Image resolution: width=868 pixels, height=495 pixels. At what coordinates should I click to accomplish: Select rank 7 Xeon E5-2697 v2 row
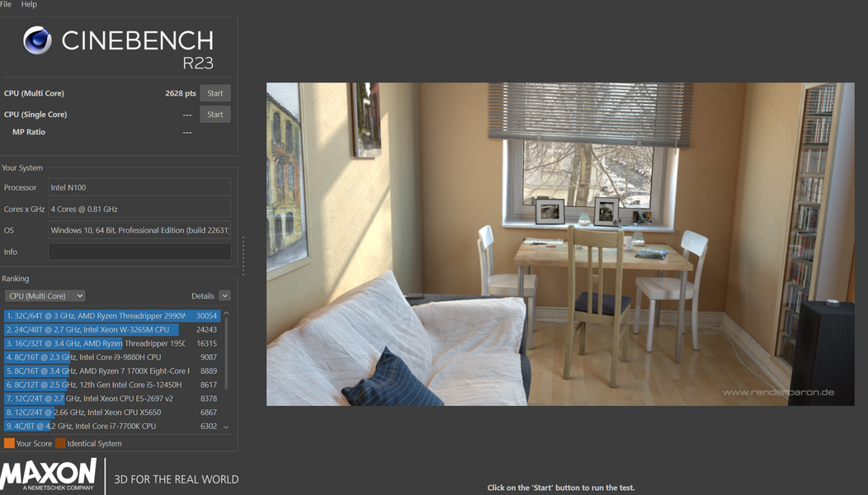tap(112, 398)
